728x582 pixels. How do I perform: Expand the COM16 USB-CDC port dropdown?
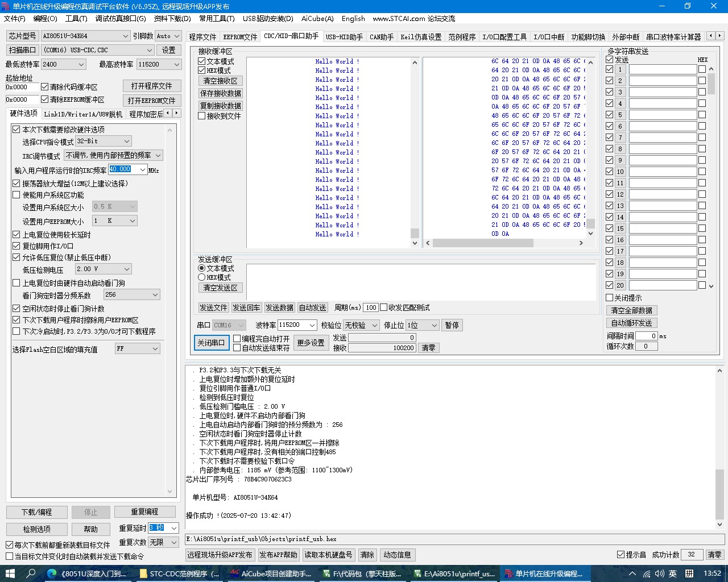[97, 50]
